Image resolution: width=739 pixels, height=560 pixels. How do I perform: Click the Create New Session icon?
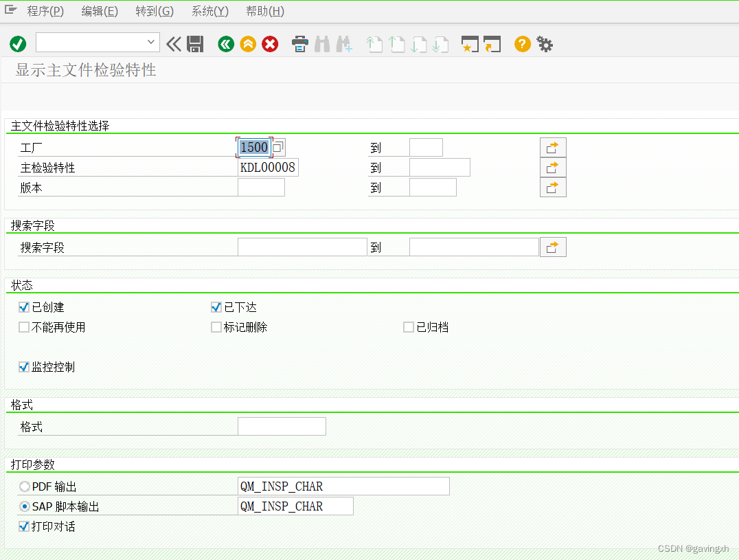pyautogui.click(x=470, y=44)
